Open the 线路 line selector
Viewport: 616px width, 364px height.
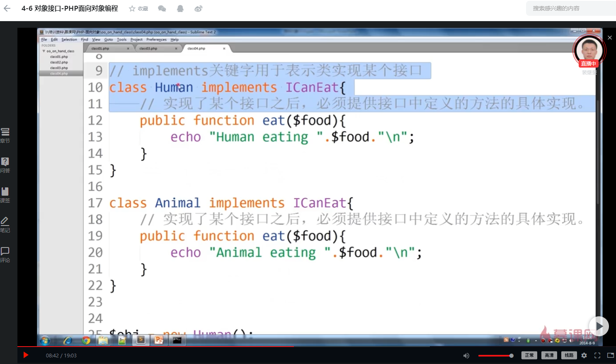tap(569, 355)
